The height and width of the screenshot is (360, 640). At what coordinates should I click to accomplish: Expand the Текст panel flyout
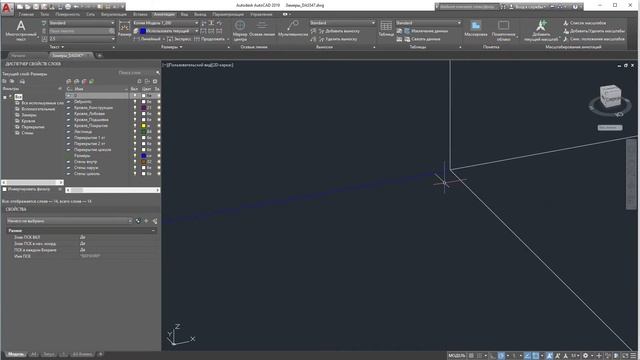(57, 47)
